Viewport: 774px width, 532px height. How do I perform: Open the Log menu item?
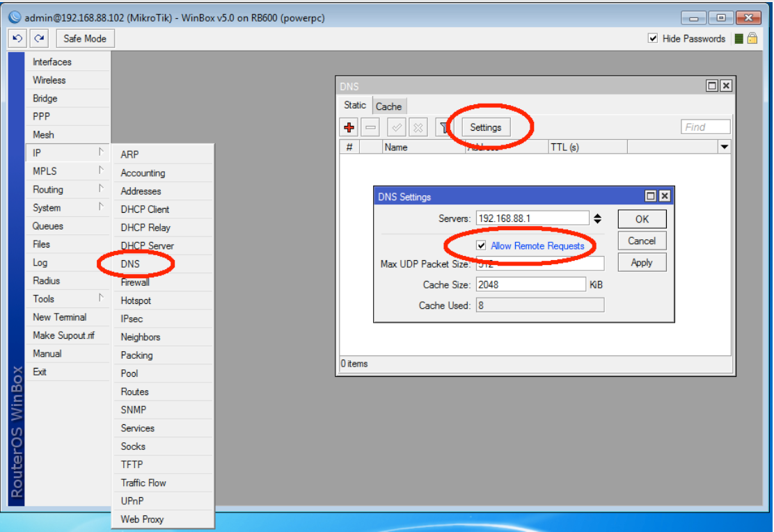click(68, 262)
